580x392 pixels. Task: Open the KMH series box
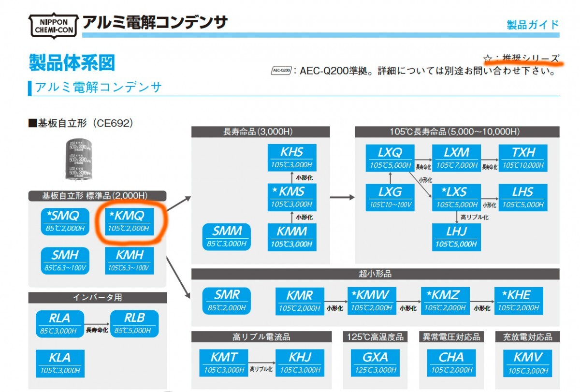click(x=129, y=261)
